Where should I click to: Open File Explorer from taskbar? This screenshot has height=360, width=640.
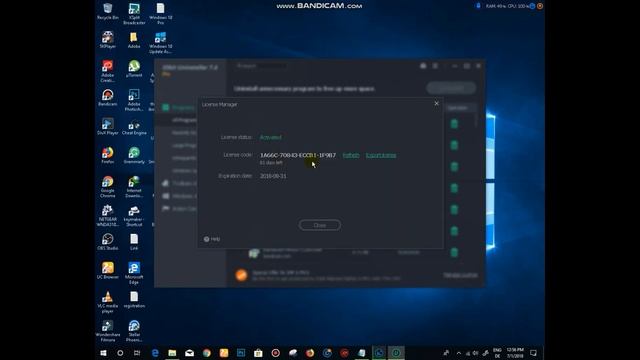pos(172,353)
